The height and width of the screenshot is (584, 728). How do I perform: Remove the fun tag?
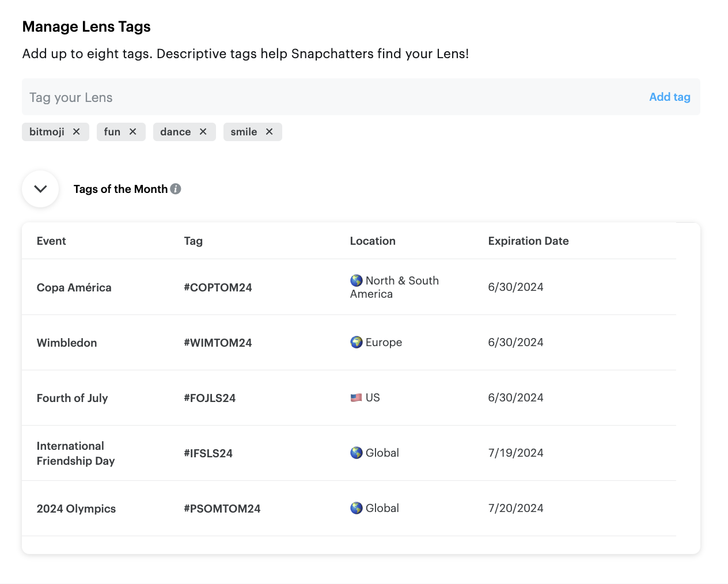[x=132, y=132]
